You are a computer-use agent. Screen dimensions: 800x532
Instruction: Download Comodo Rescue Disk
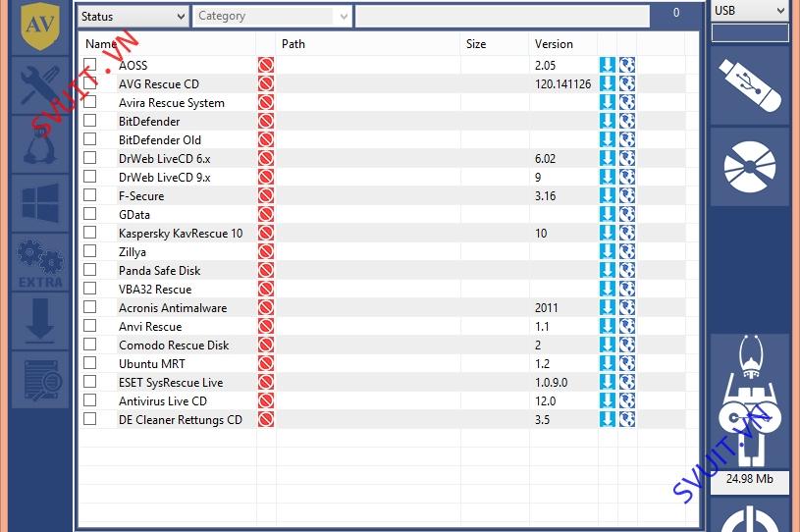click(608, 345)
